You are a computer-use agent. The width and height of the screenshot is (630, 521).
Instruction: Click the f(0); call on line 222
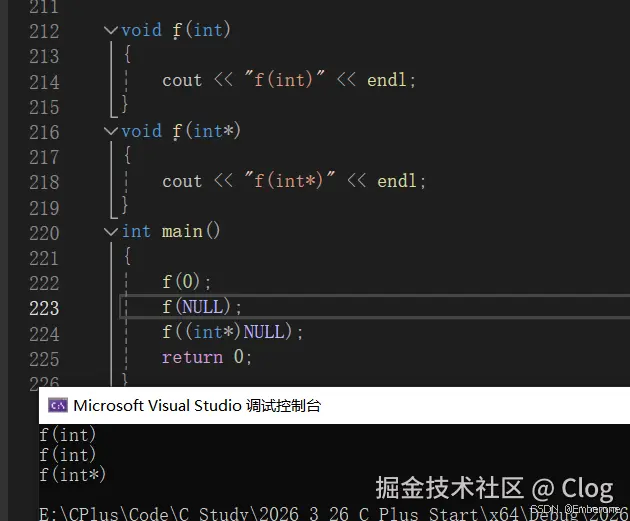(186, 281)
